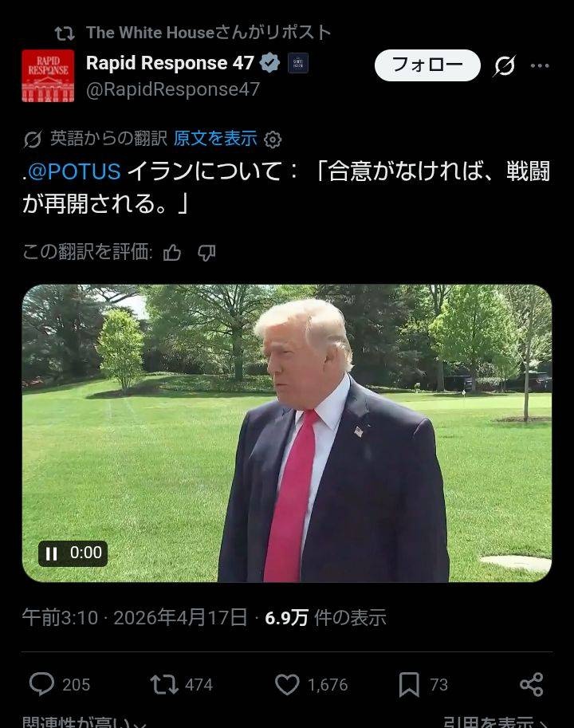Image resolution: width=574 pixels, height=728 pixels.
Task: Open the reply comment icon
Action: (41, 684)
